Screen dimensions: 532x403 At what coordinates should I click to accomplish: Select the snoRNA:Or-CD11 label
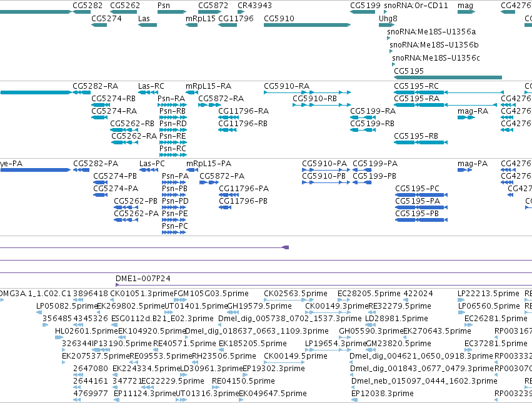[416, 6]
